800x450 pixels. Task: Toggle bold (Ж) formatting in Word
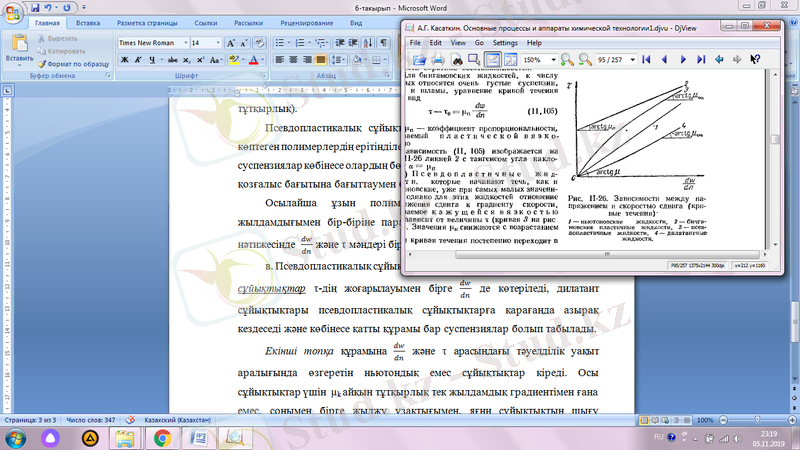[124, 60]
